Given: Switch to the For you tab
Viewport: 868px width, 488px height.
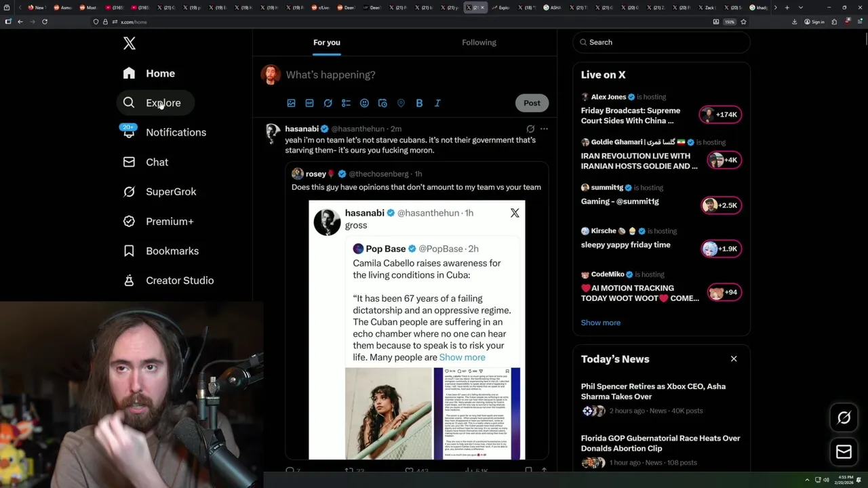Looking at the screenshot, I should click(327, 42).
